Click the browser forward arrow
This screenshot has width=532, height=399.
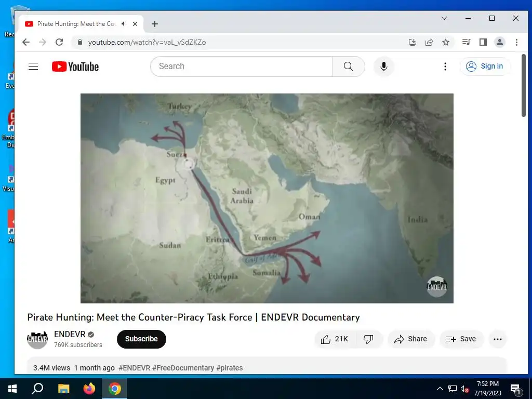tap(43, 42)
